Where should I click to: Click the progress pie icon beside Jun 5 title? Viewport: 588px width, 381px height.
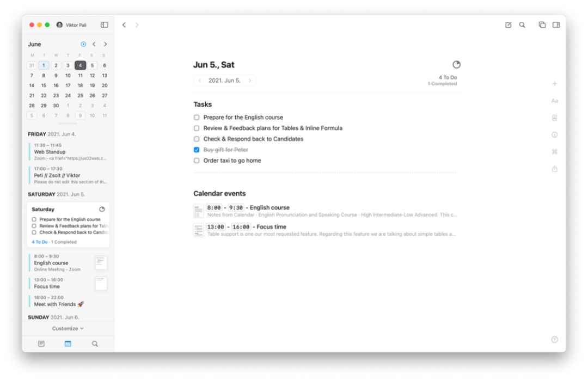[x=456, y=65]
